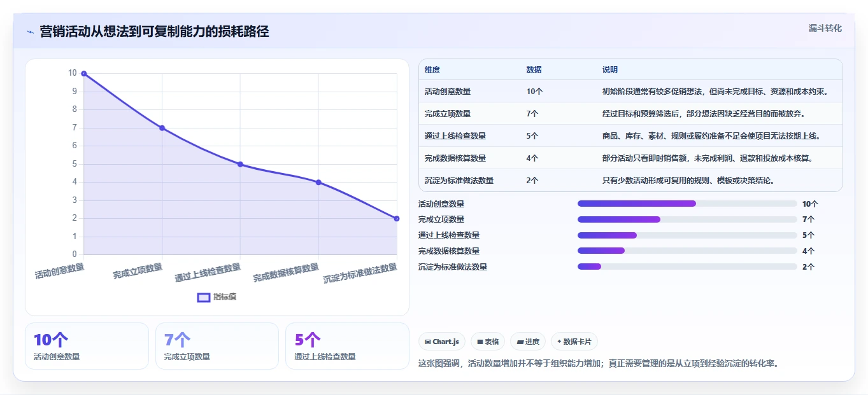Select the 数据卡片 chip

(x=574, y=342)
